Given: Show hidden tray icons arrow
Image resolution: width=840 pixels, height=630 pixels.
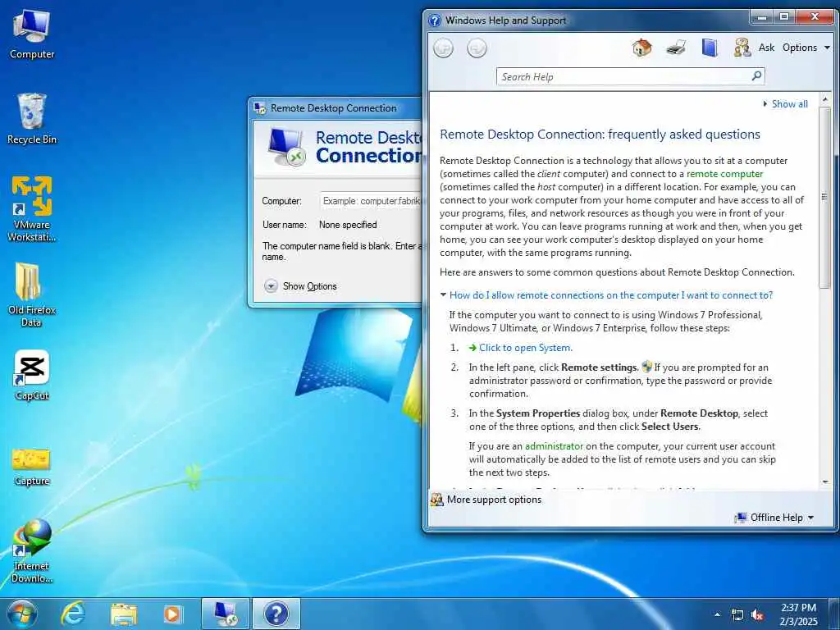Looking at the screenshot, I should pos(717,614).
